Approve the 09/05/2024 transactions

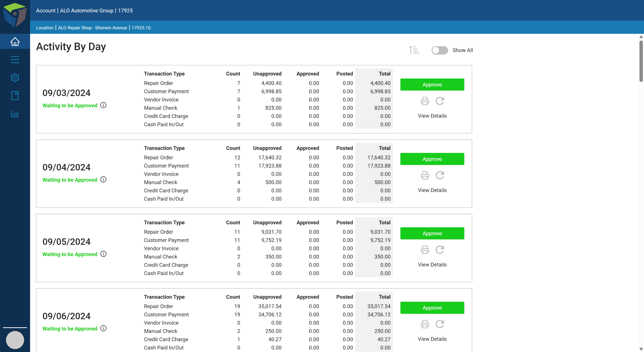point(432,233)
